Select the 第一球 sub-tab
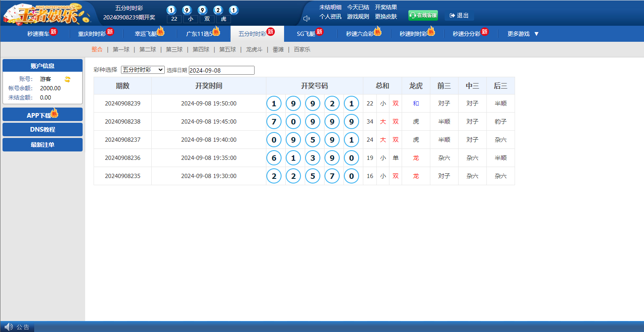 pos(121,49)
